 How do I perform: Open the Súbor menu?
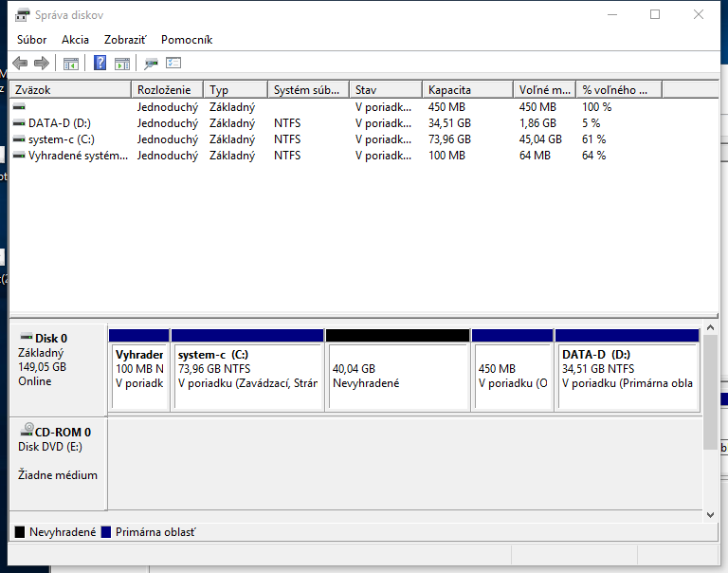32,40
